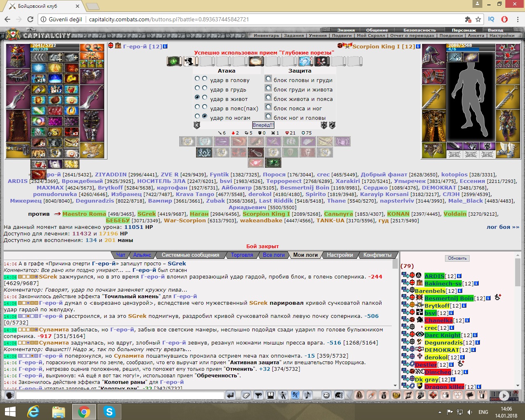Open the лог боя link
Viewport: 525px width, 420px height.
coord(503,227)
